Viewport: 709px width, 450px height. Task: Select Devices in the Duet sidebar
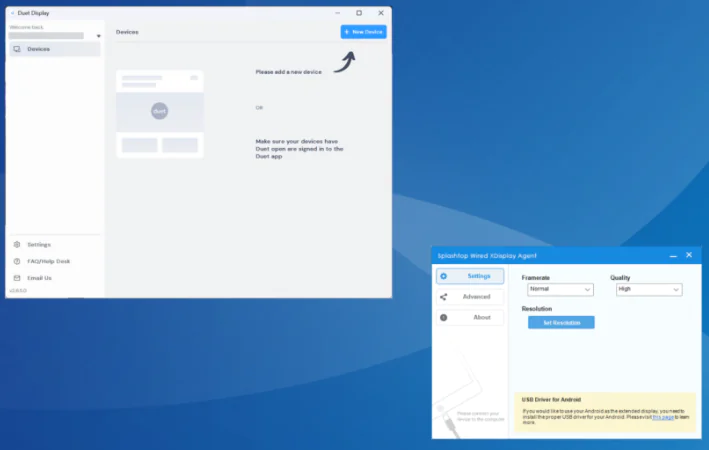(55, 49)
